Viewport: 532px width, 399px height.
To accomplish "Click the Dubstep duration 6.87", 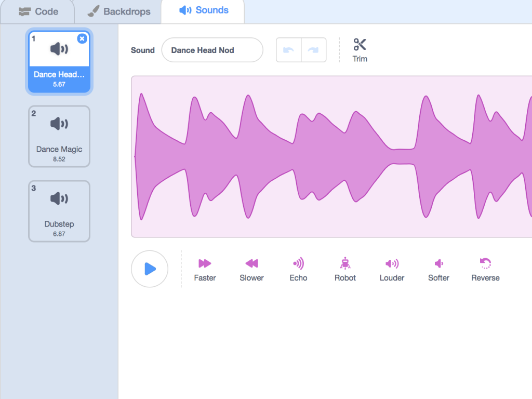I will [x=59, y=234].
